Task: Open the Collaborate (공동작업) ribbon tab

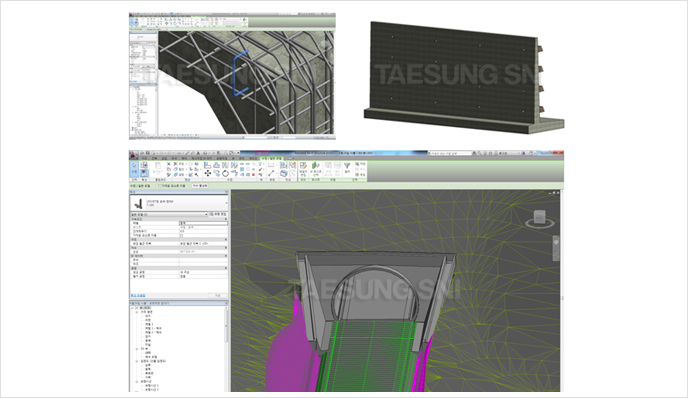Action: [222, 158]
